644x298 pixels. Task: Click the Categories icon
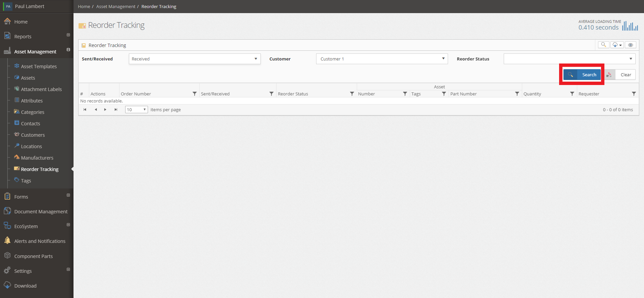coord(17,112)
